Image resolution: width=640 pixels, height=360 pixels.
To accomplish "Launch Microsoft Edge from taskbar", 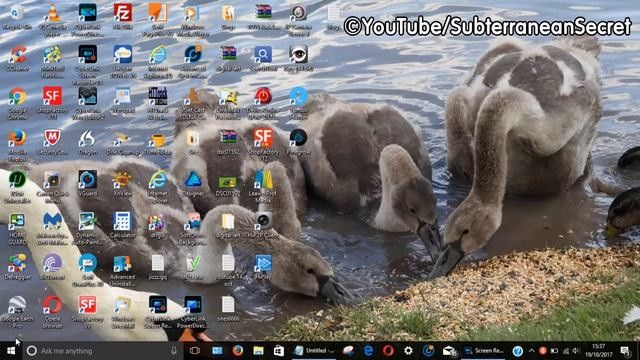I will 368,351.
